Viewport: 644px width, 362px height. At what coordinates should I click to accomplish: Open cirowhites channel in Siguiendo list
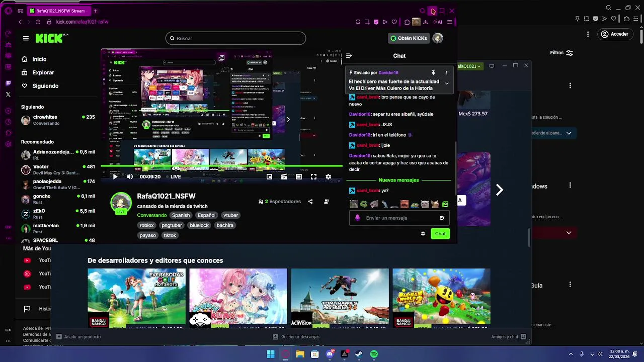[58, 120]
